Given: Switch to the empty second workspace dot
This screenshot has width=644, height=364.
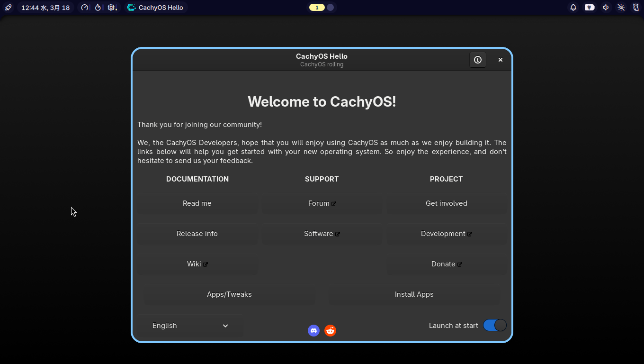Looking at the screenshot, I should click(x=331, y=8).
